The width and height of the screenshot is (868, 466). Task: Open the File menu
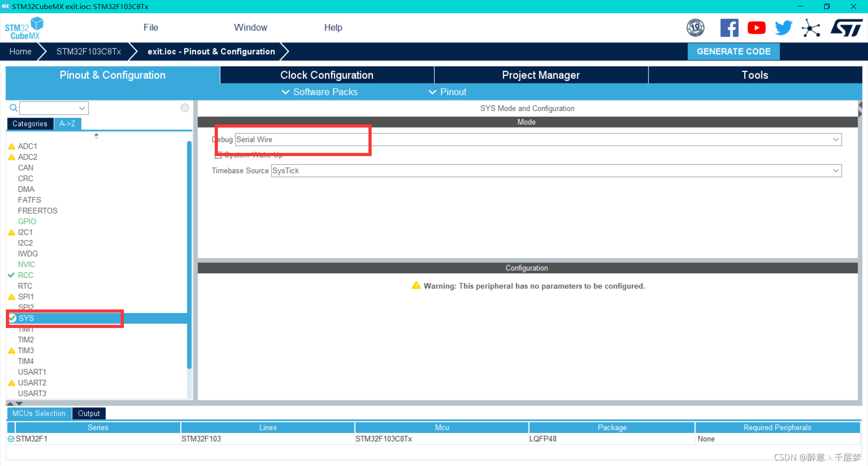click(151, 28)
